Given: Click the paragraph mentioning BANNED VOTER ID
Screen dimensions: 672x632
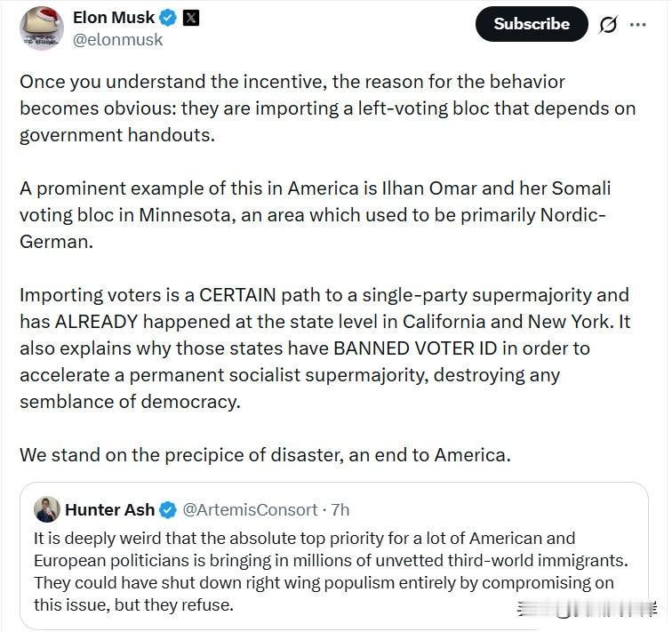Looking at the screenshot, I should [x=324, y=348].
